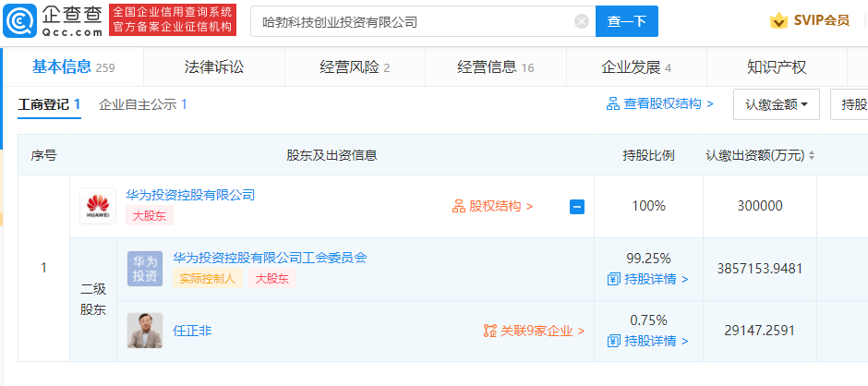Click the SVIP会员 label
The height and width of the screenshot is (386, 868).
click(822, 21)
